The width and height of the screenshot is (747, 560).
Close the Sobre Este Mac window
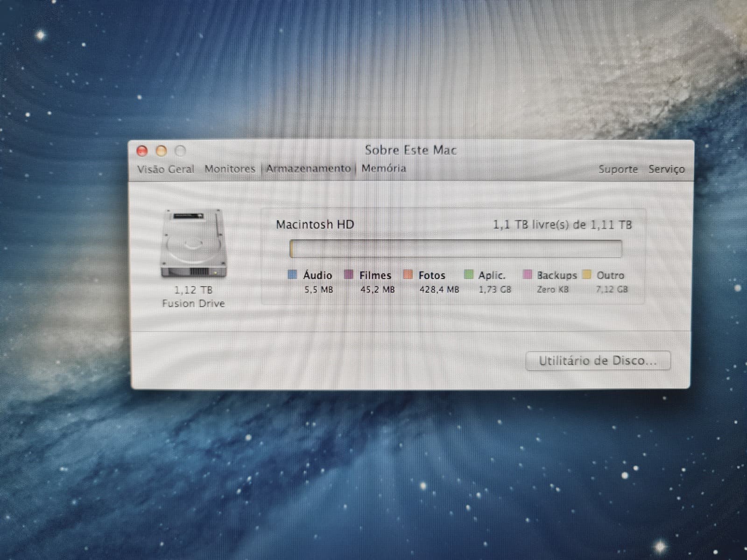(142, 151)
